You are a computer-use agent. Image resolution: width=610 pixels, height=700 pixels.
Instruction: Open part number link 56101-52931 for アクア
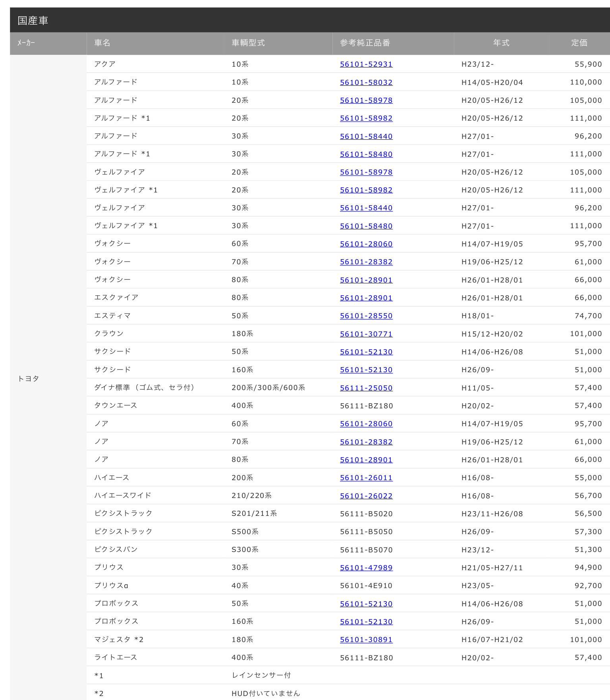click(366, 64)
